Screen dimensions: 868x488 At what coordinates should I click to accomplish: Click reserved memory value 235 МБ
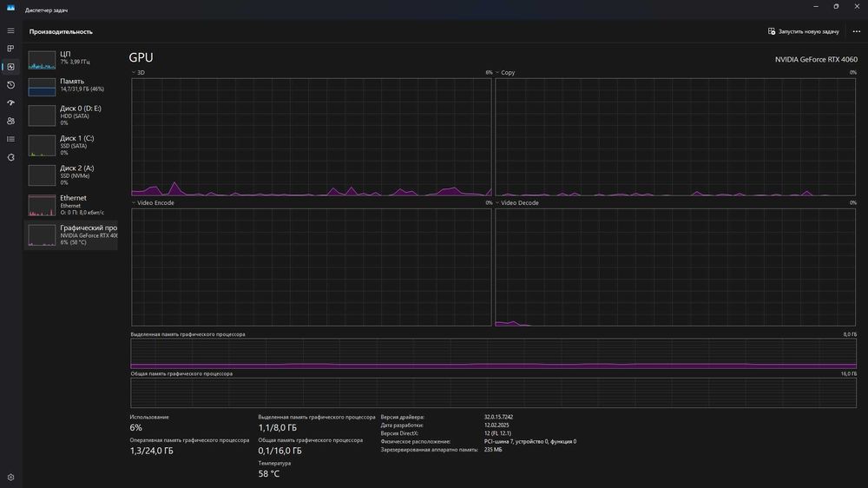pyautogui.click(x=493, y=450)
